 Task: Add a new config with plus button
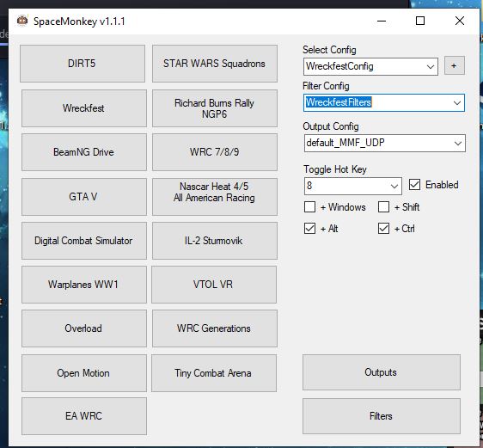455,65
